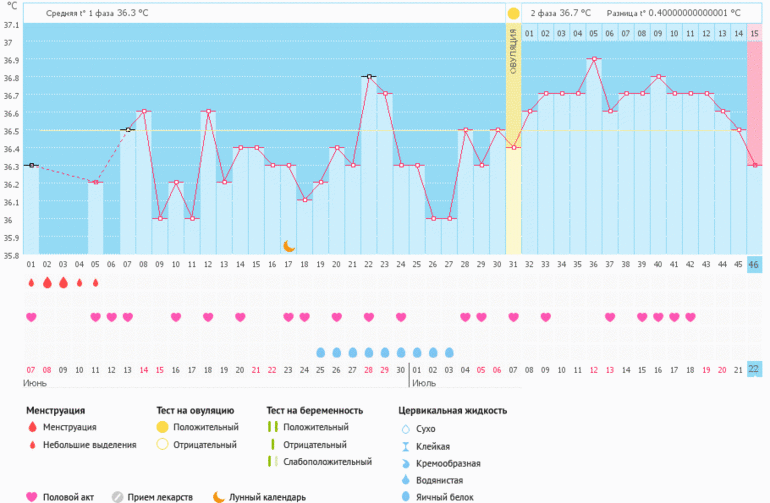Screen dimensions: 770x503
Task: Click the pink heart under cycle day 42
Action: pyautogui.click(x=690, y=317)
